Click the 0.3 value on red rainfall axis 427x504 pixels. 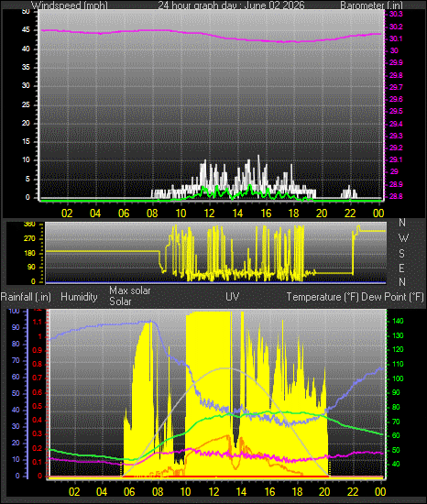pyautogui.click(x=38, y=434)
